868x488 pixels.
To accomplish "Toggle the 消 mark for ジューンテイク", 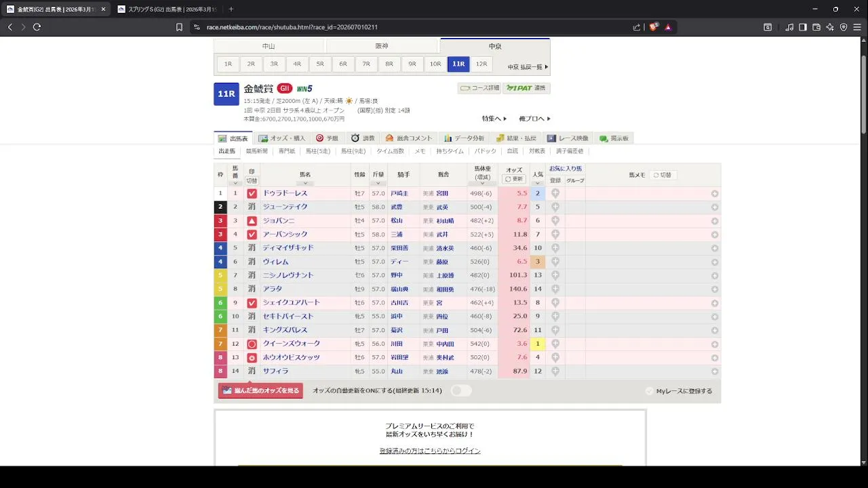I will pos(252,207).
